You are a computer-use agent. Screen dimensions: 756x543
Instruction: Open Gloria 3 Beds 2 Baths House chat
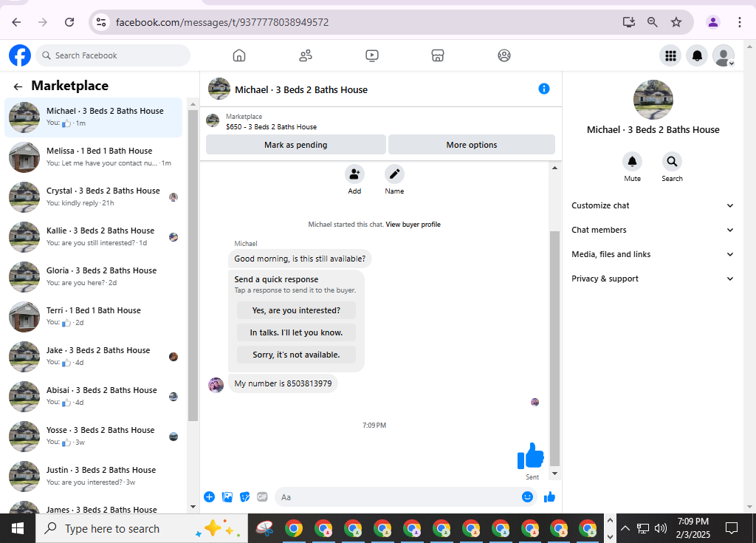94,277
